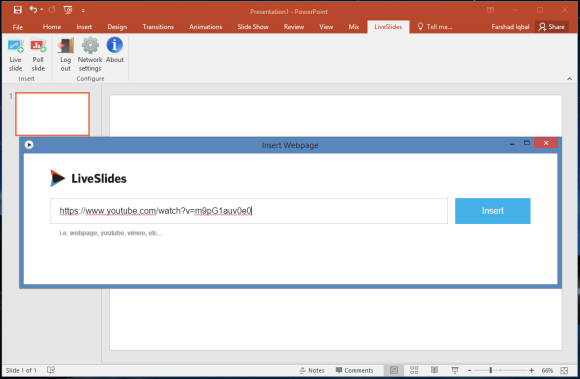
Task: Switch to Normal view icon
Action: click(x=394, y=370)
